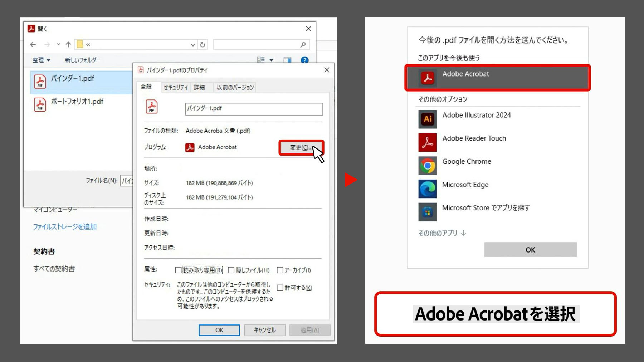644x362 pixels.
Task: Expand その他のアプリ to show more apps
Action: click(442, 233)
